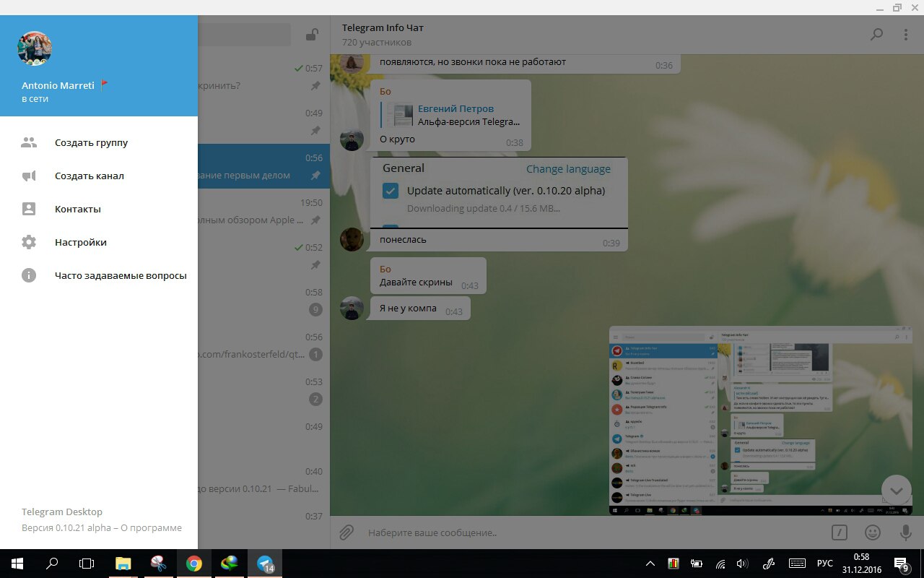Click Telegram taskbar icon with 14 badge
This screenshot has height=578, width=924.
(x=265, y=564)
